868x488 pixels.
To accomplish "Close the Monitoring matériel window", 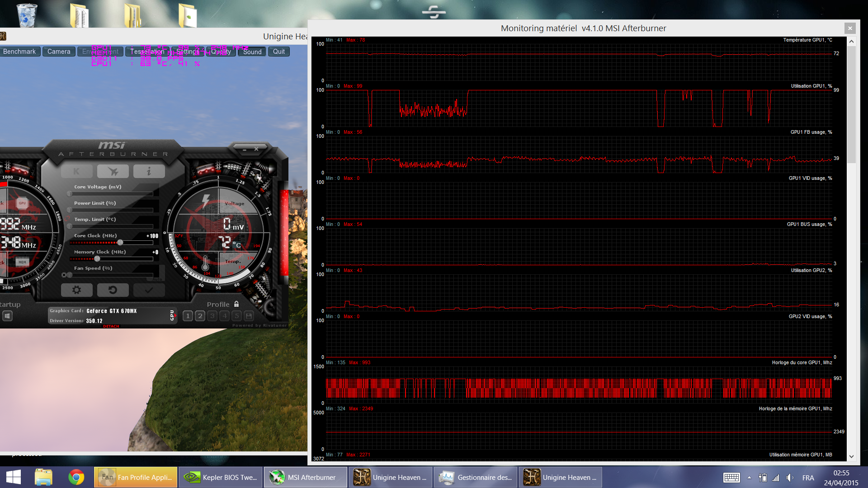I will click(850, 28).
